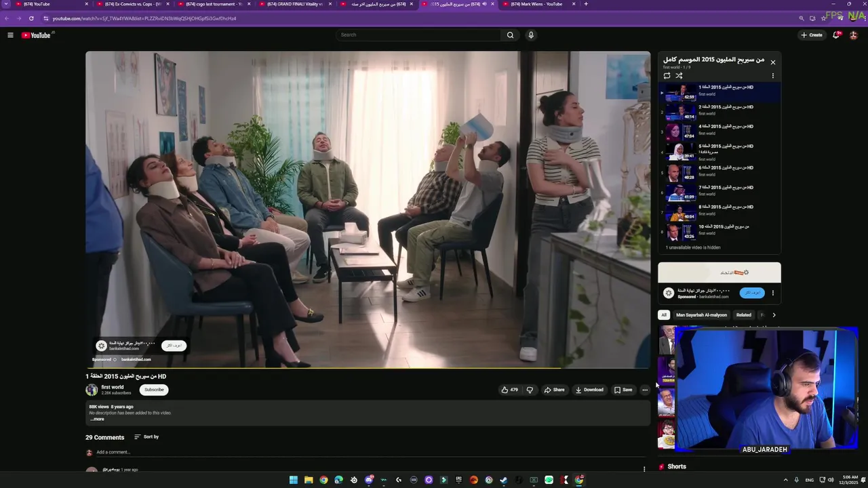Go to YouTube home via logo
The height and width of the screenshot is (488, 868).
[x=36, y=35]
